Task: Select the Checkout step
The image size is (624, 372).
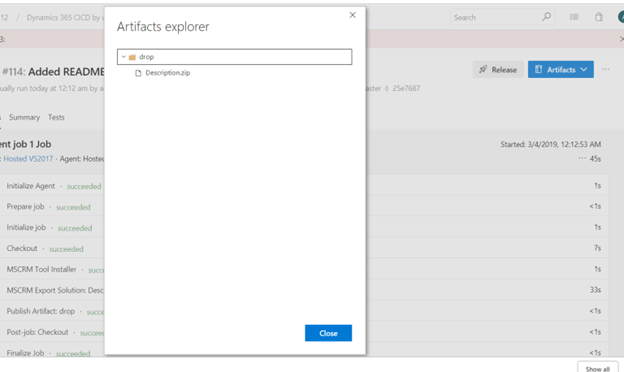Action: pos(22,248)
